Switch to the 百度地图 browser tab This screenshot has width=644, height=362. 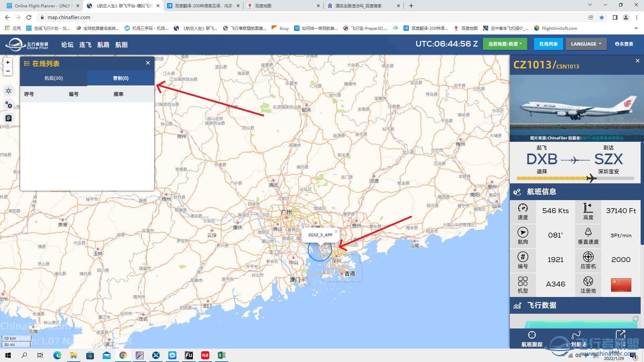(283, 6)
